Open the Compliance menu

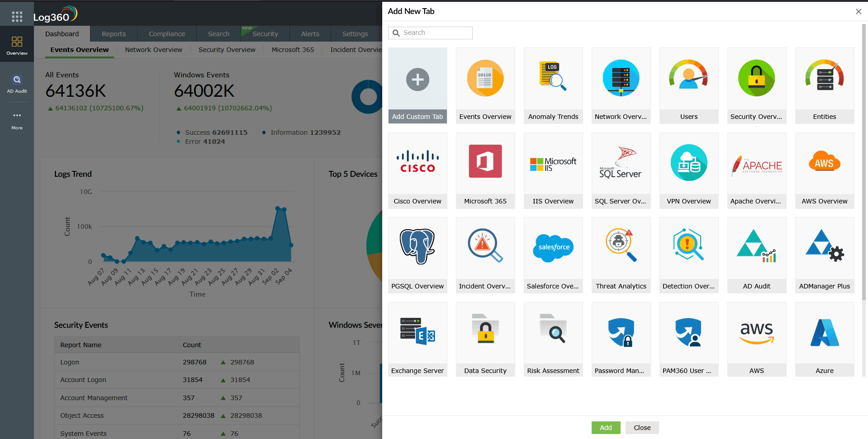[x=166, y=33]
